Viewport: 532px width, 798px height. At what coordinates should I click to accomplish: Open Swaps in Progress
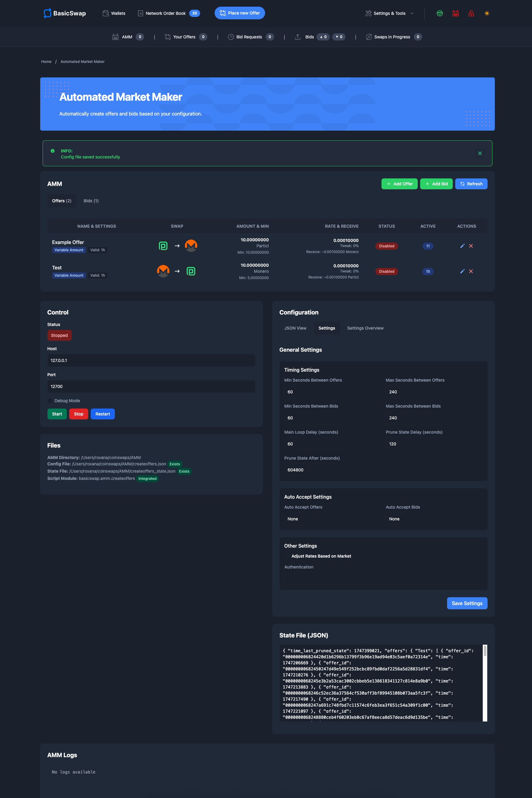tap(394, 37)
